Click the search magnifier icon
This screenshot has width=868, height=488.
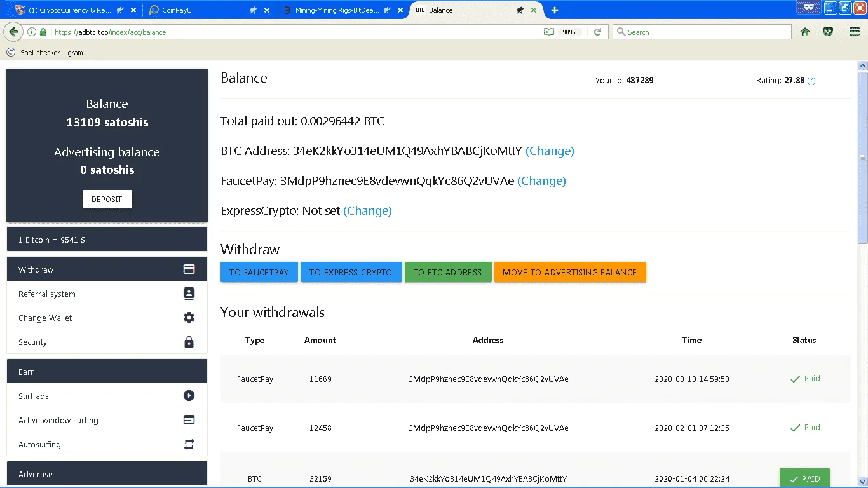coord(621,32)
